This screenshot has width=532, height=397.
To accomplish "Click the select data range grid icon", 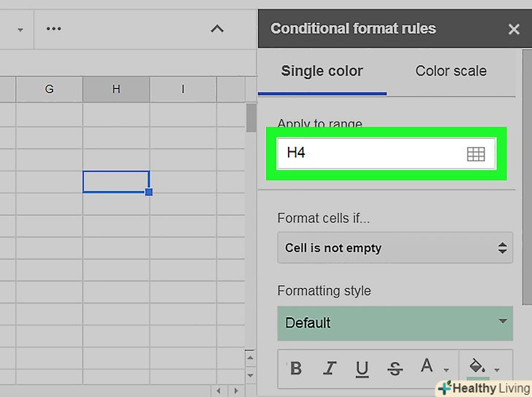I will [475, 154].
